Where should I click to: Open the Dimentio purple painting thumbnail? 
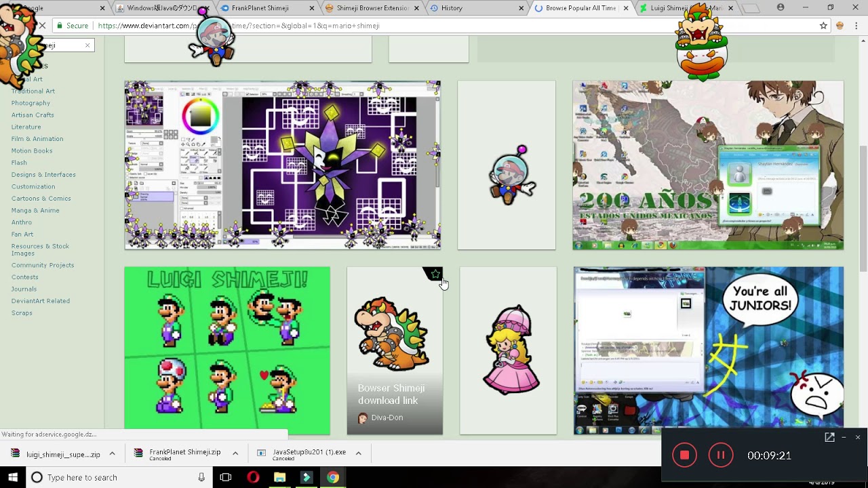[x=282, y=165]
